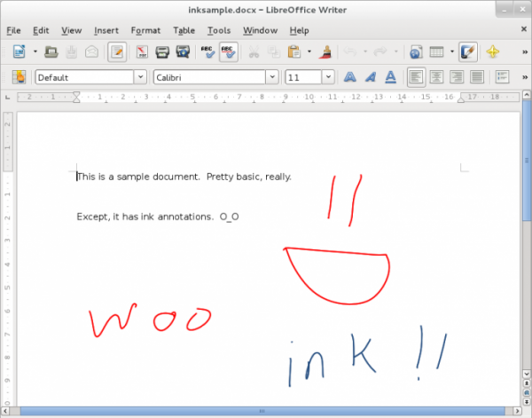Open the Edit menu

click(x=41, y=30)
